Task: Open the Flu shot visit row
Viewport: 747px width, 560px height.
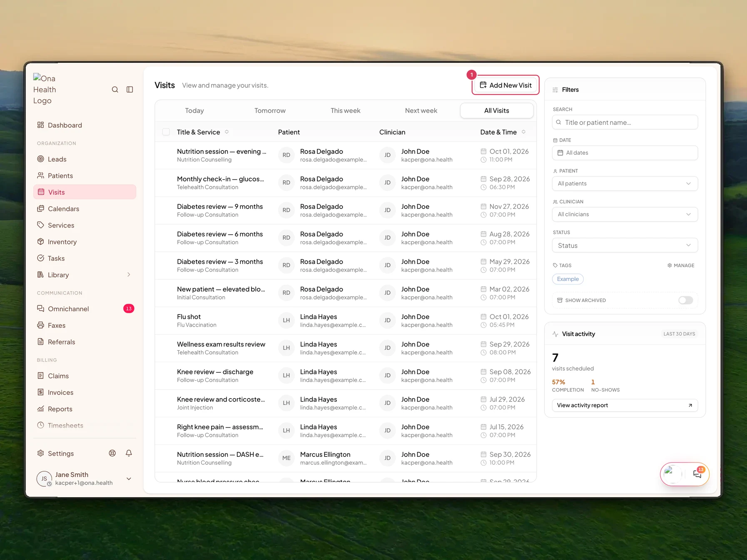Action: 346,321
